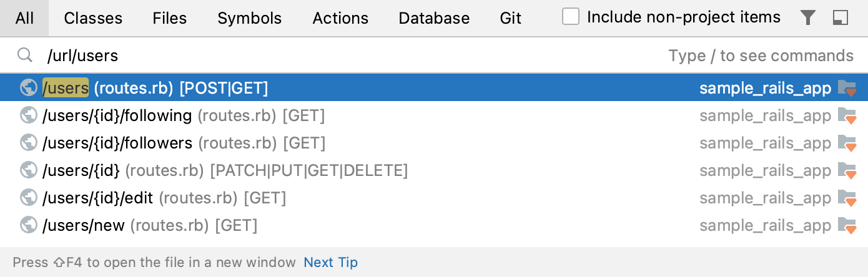The width and height of the screenshot is (868, 277).
Task: Select the All tab
Action: [24, 18]
